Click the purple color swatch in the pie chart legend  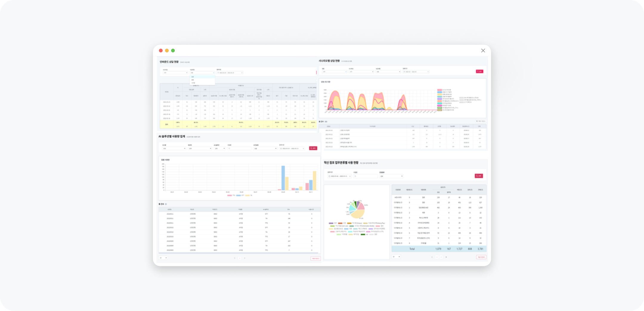tap(331, 223)
